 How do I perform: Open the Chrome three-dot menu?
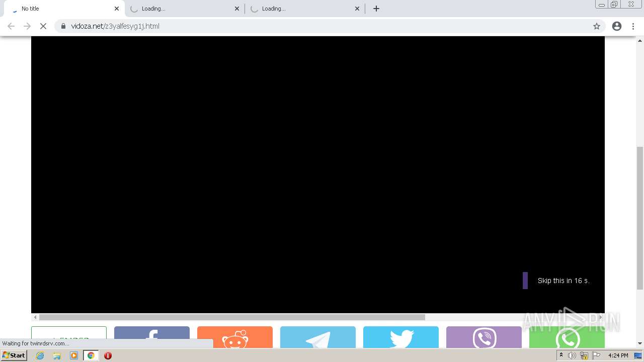pyautogui.click(x=633, y=26)
